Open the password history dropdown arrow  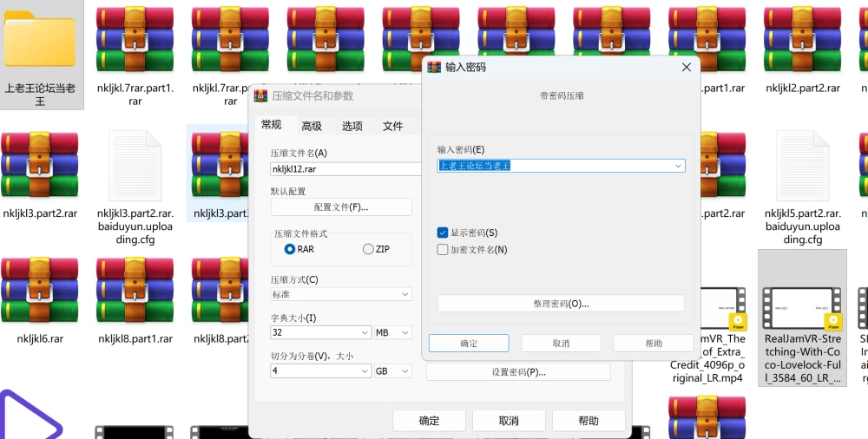click(x=678, y=166)
